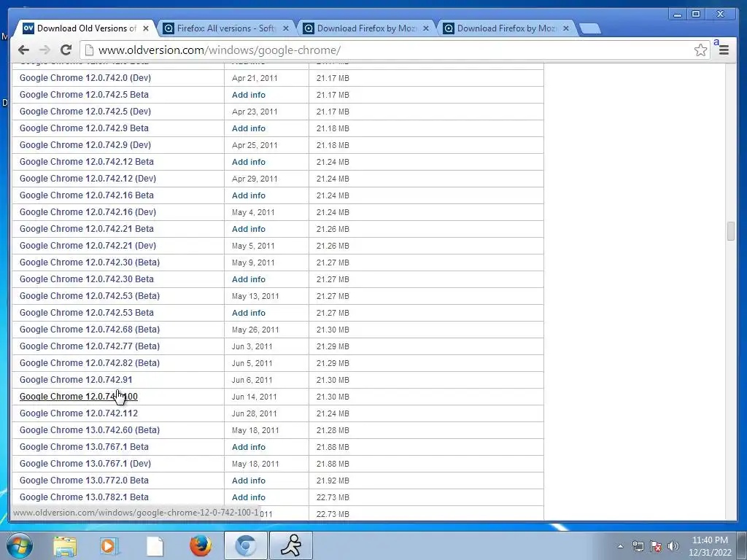Click 'Add info' for Chrome 12.0.742.16 Beta

(x=249, y=195)
